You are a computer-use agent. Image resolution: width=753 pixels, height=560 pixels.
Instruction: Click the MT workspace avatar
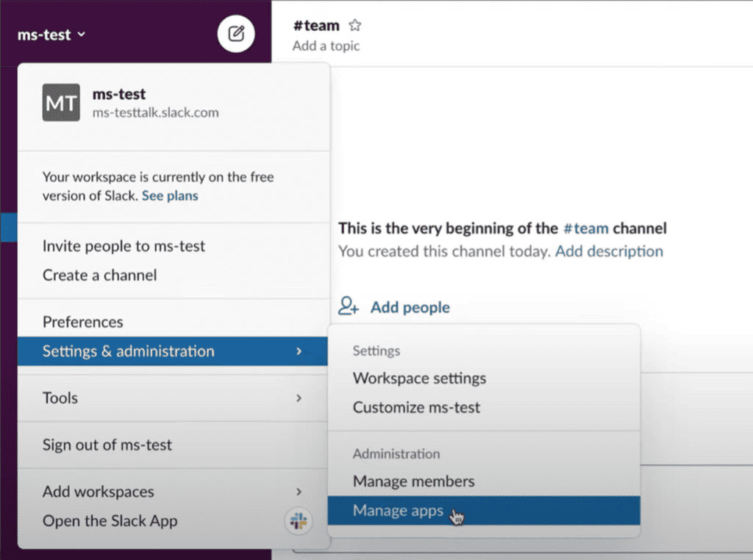click(x=61, y=103)
